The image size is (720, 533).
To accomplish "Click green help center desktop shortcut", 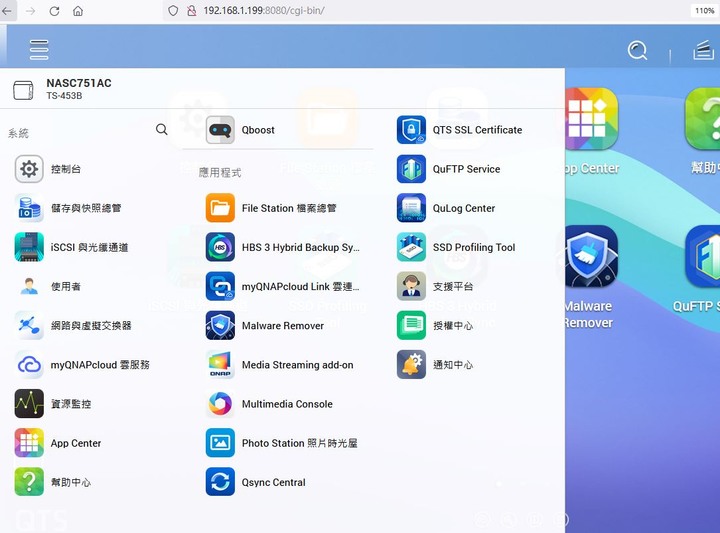I will tap(703, 119).
